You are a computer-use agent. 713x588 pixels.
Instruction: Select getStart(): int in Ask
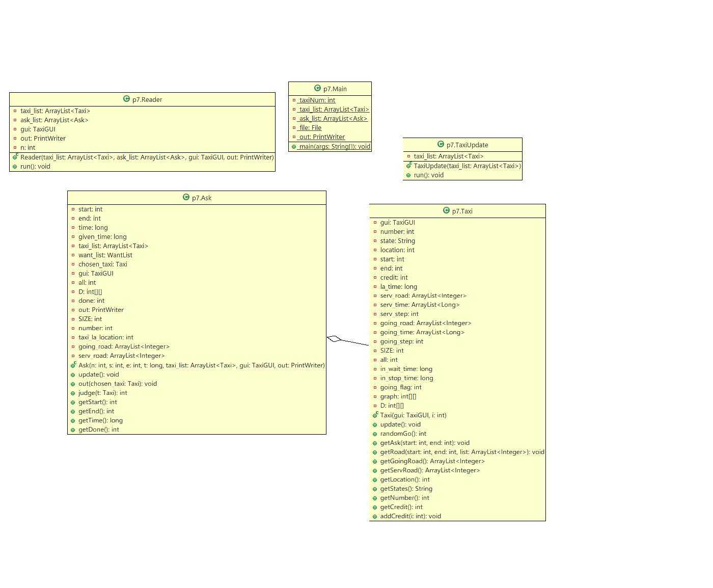tap(98, 402)
